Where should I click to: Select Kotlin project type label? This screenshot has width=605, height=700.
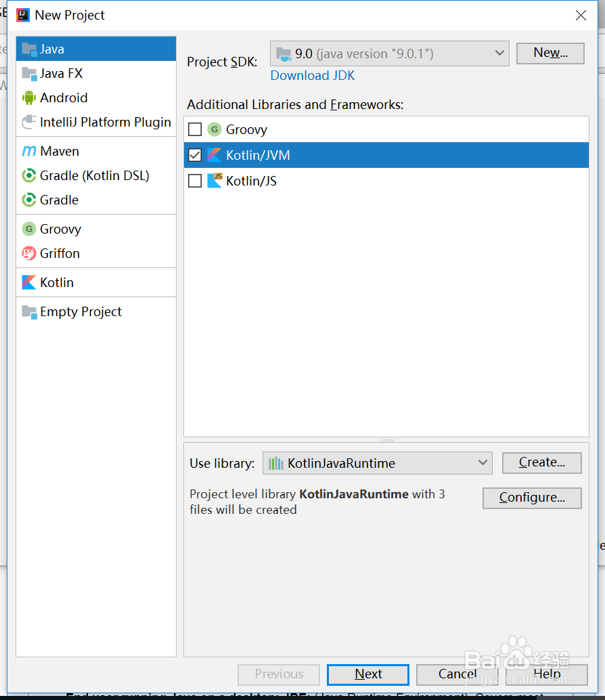pos(57,282)
